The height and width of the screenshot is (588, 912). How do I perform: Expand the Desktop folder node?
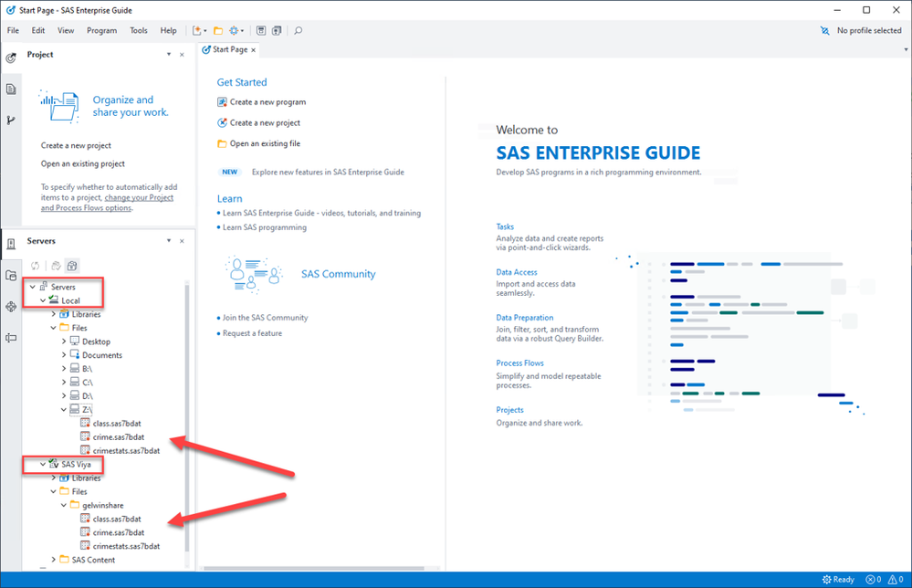64,341
